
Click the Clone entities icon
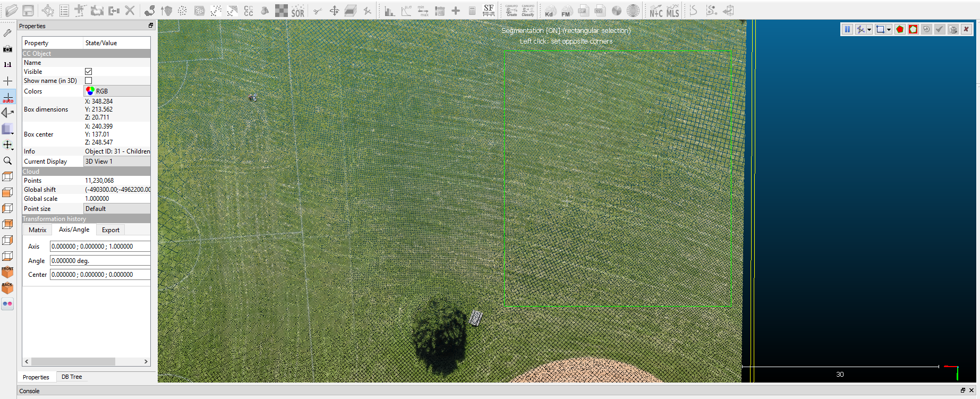pyautogui.click(x=97, y=10)
